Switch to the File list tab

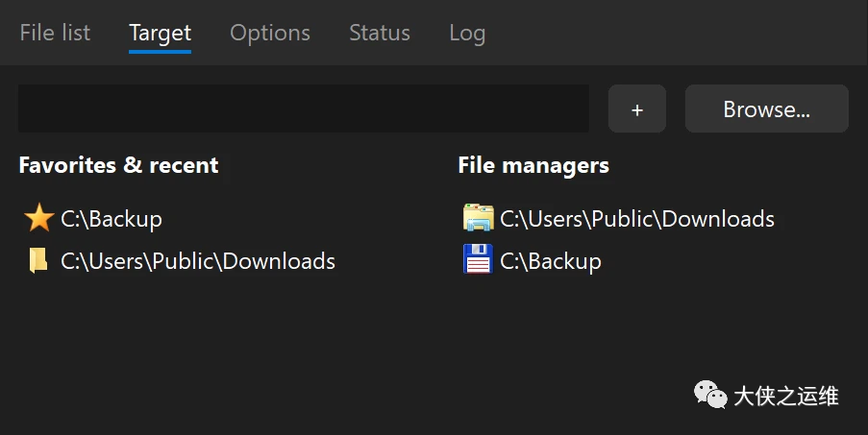pos(55,33)
